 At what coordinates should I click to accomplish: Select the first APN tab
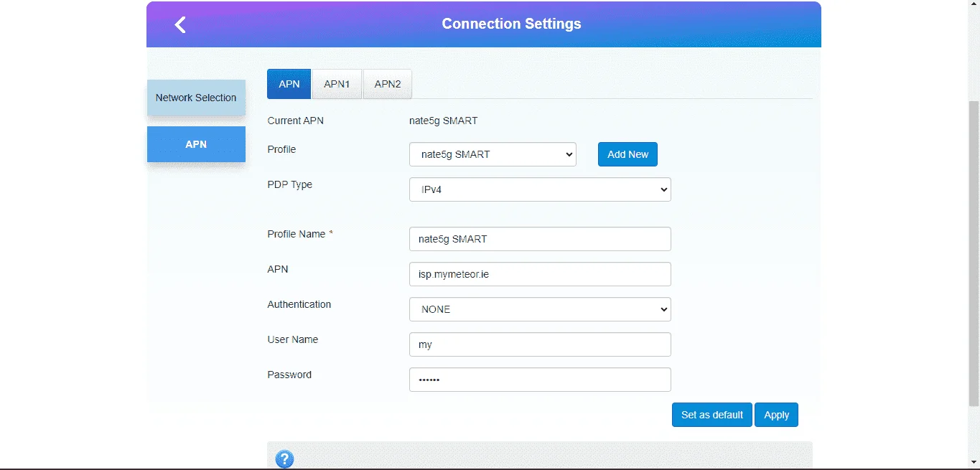point(289,84)
